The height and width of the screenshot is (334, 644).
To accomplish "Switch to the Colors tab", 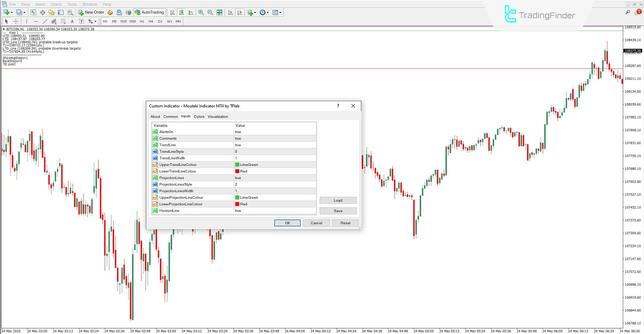I will click(199, 116).
